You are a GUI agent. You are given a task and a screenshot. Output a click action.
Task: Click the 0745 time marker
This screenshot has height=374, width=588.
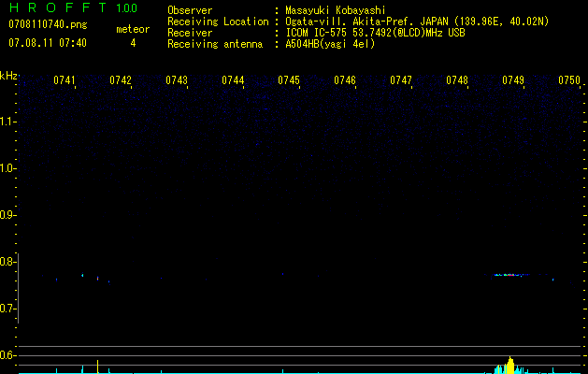click(x=289, y=80)
